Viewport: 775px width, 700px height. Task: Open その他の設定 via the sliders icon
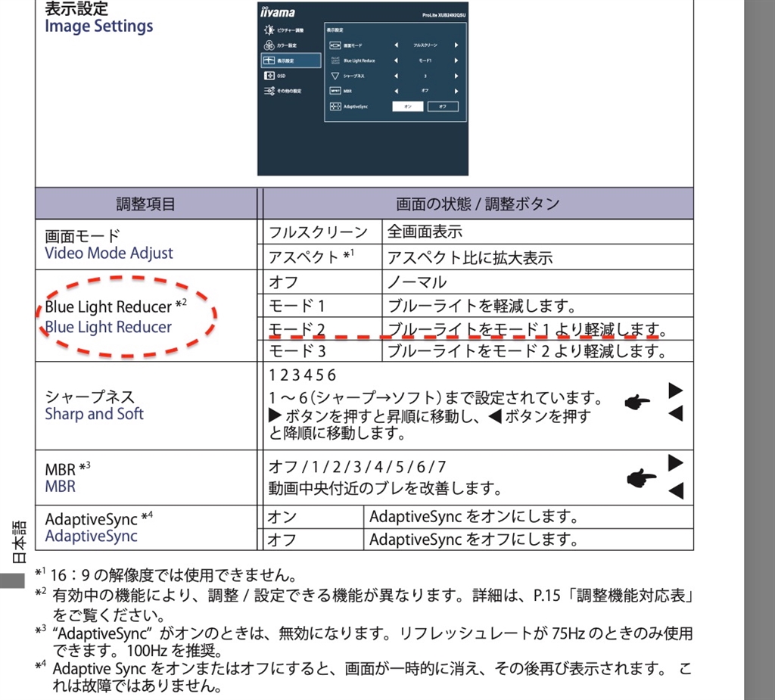268,92
